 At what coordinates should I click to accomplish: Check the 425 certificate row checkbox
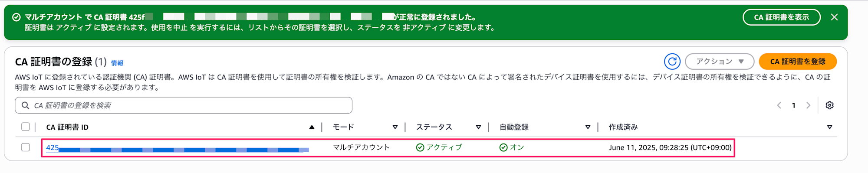click(26, 147)
